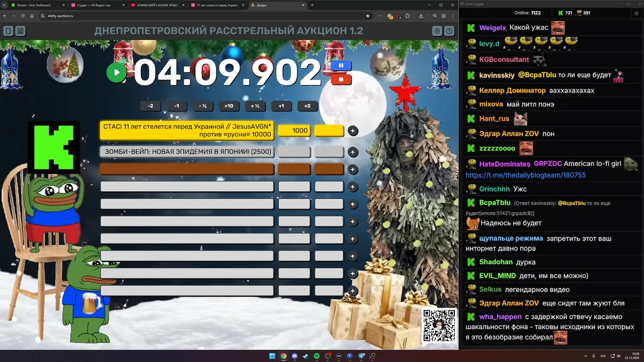Click the round button at chat header's right
Screen dimensions: 644x362
[x=636, y=14]
